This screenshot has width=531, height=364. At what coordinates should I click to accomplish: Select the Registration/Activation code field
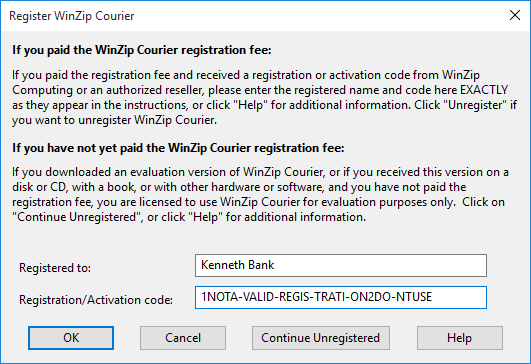(x=341, y=298)
